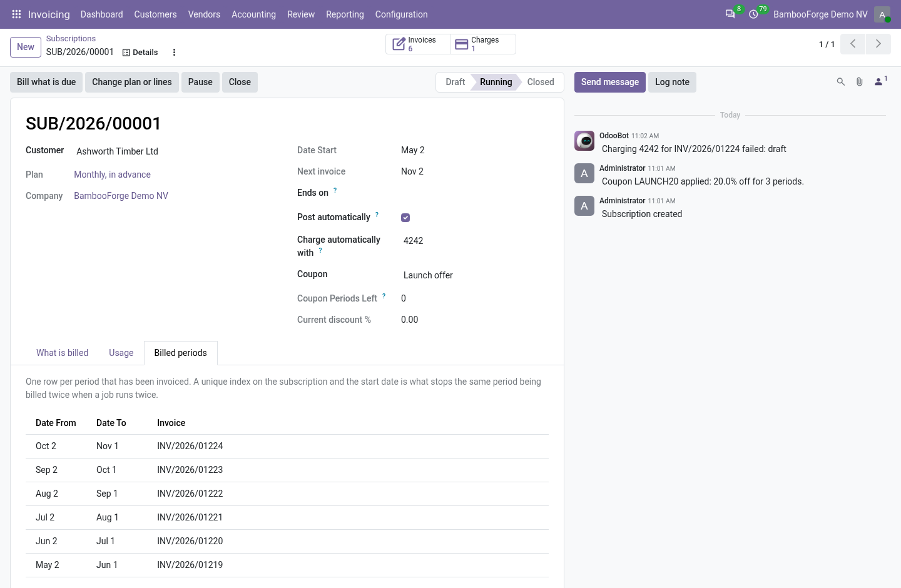The height and width of the screenshot is (588, 901).
Task: Go to previous record arrow
Action: coord(853,44)
